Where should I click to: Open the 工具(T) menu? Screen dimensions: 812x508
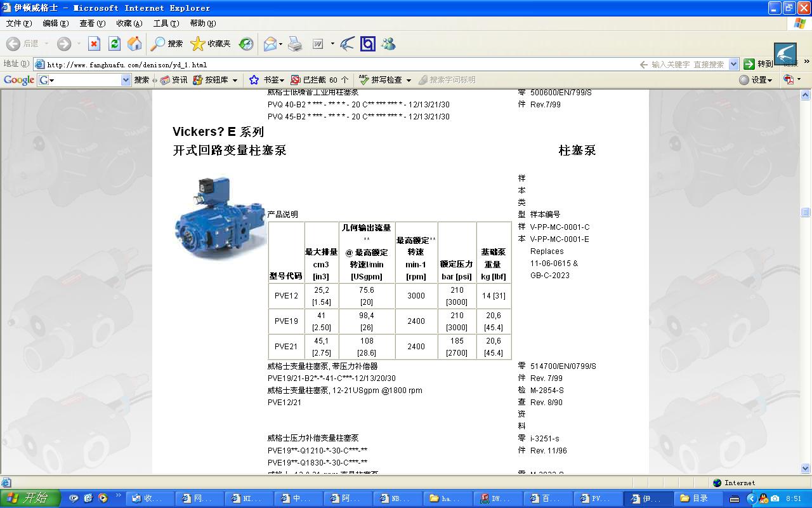pos(166,23)
